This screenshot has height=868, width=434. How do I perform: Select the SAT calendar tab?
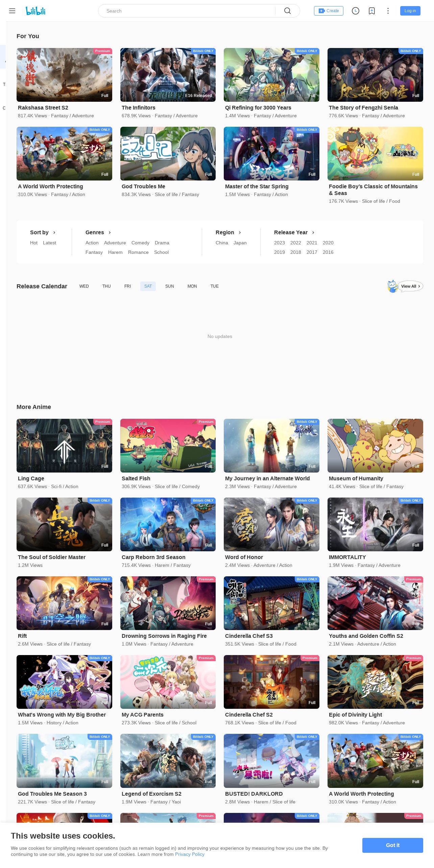148,286
